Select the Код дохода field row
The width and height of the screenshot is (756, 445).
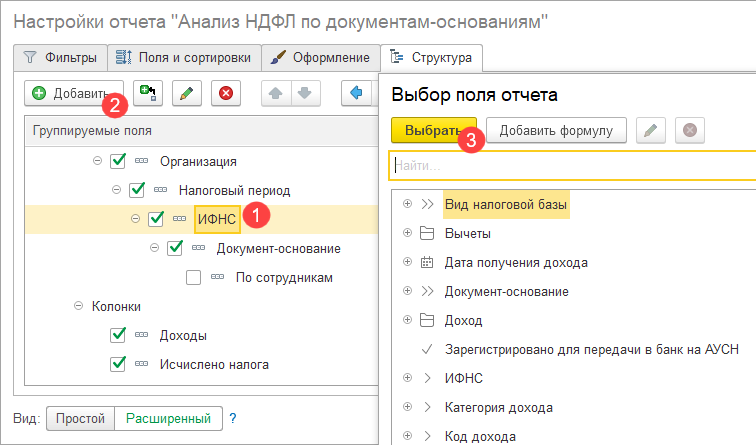[x=480, y=436]
